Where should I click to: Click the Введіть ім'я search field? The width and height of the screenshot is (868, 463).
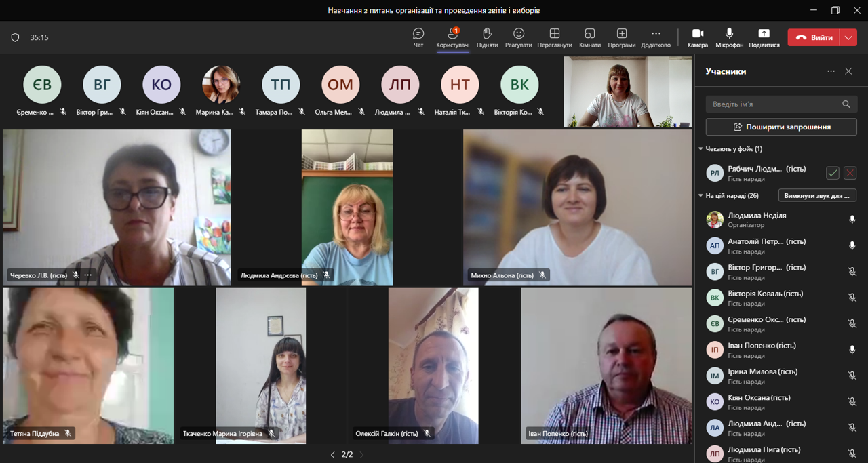(773, 104)
